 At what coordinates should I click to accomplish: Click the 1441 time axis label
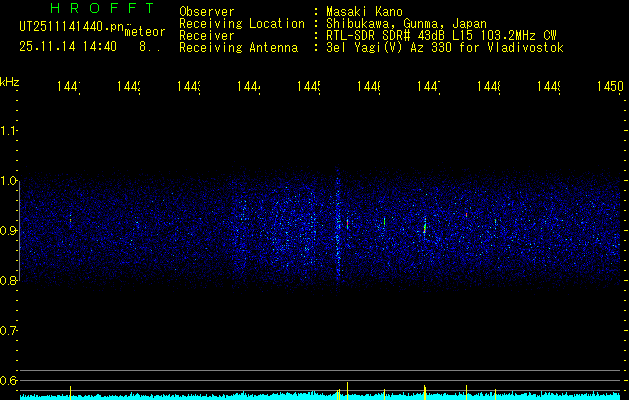point(68,87)
